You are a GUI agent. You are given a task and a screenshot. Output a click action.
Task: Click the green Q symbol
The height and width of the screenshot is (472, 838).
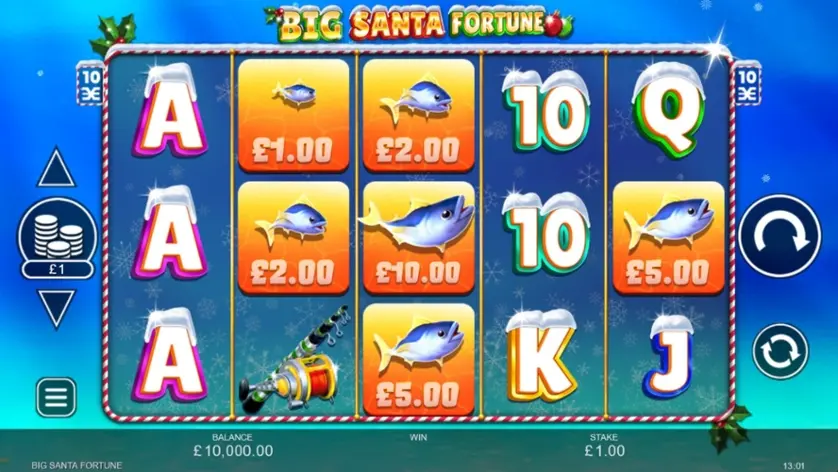click(669, 111)
